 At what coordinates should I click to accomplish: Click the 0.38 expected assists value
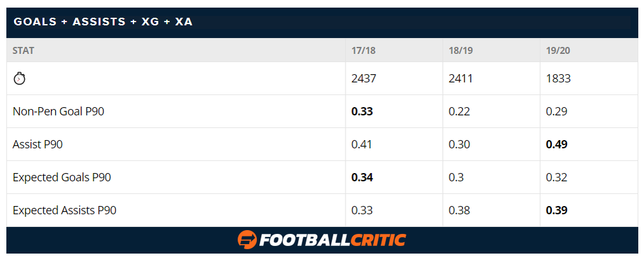click(x=459, y=210)
